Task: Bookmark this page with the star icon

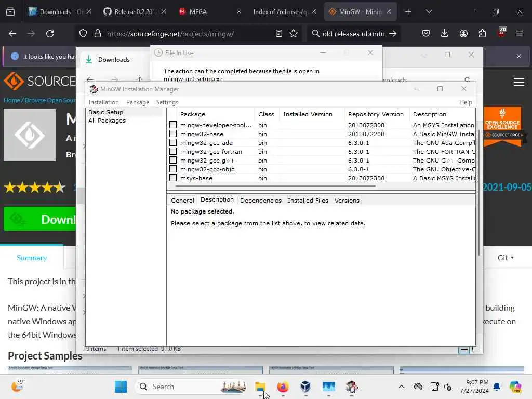Action: coord(294,34)
